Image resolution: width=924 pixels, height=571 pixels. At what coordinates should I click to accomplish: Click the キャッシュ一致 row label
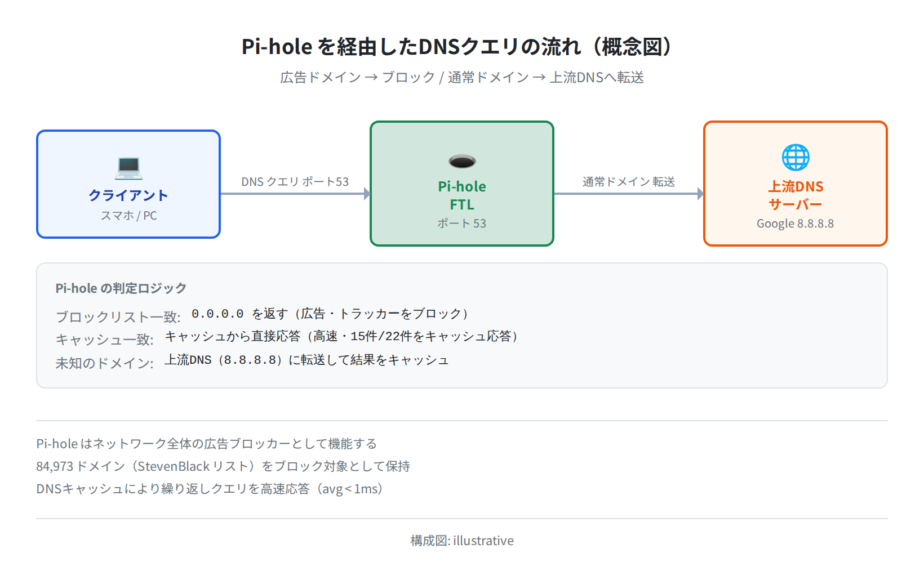105,340
